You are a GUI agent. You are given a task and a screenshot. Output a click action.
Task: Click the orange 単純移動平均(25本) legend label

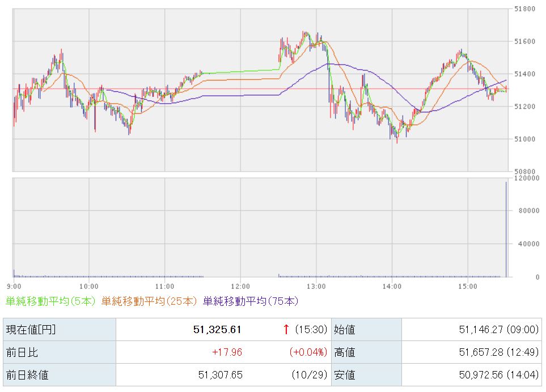pos(151,301)
